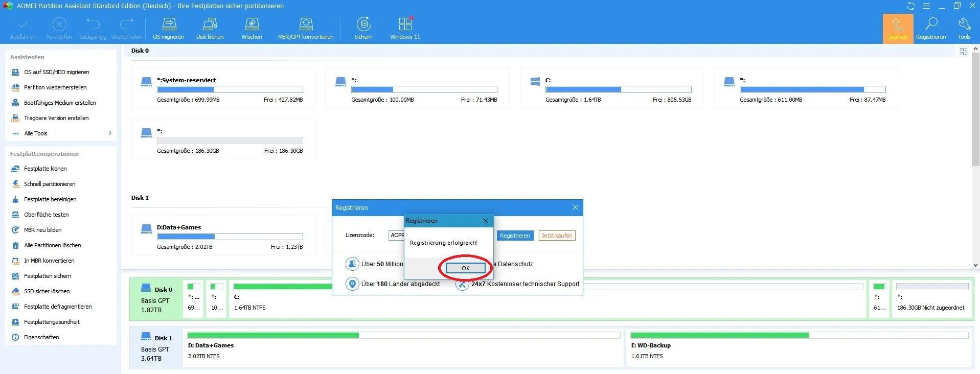This screenshot has width=980, height=374.
Task: Select the 186.30GB unallocated partition card
Action: pyautogui.click(x=223, y=139)
